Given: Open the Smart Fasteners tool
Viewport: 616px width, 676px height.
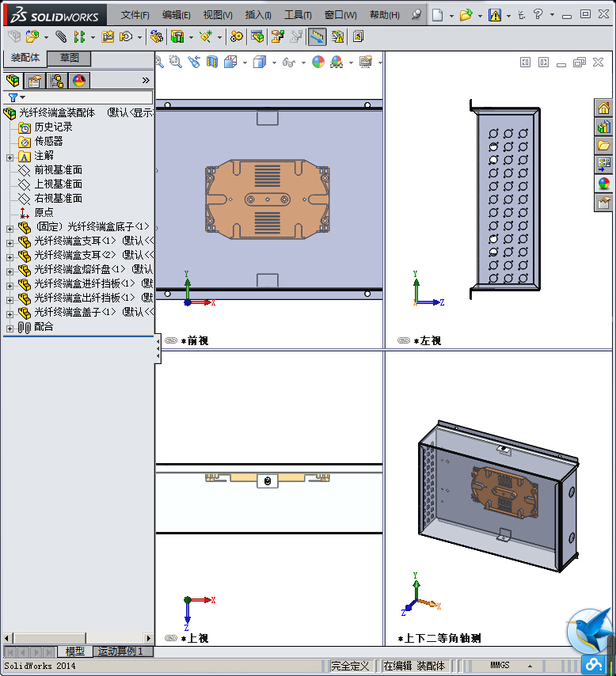Looking at the screenshot, I should pyautogui.click(x=108, y=36).
